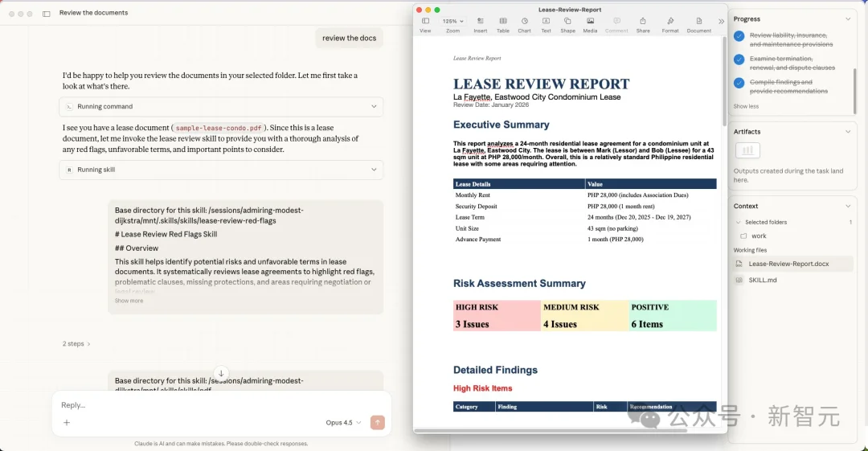Click the Shape tool icon
Image resolution: width=868 pixels, height=451 pixels.
tap(567, 24)
